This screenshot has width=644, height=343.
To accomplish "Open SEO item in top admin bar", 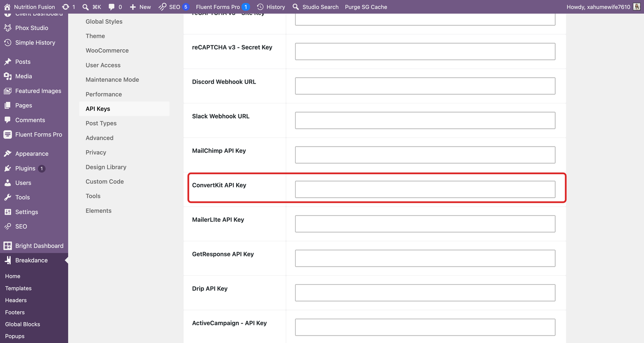I will [174, 7].
